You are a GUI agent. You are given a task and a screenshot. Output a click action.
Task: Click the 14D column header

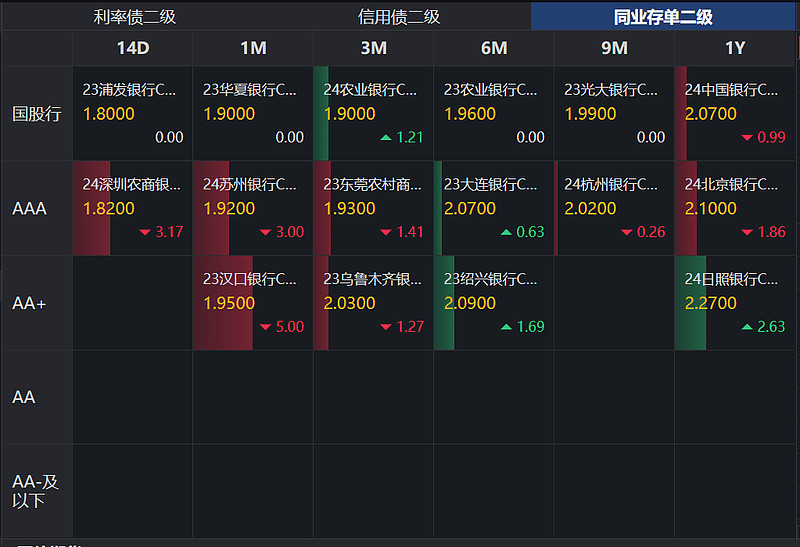click(133, 48)
